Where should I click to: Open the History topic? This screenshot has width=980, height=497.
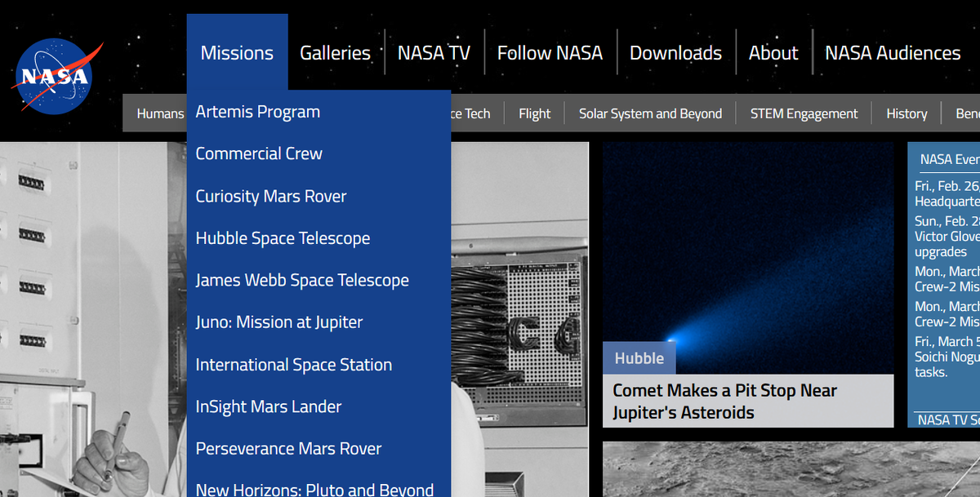point(906,113)
